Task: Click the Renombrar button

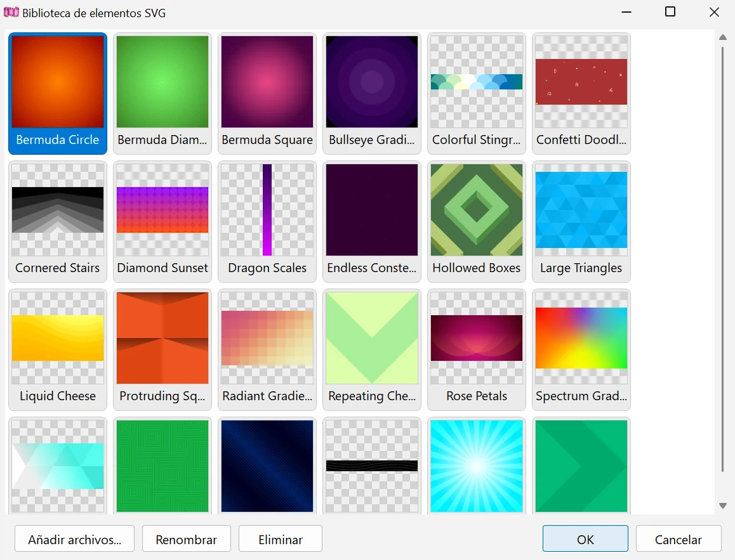Action: point(187,539)
